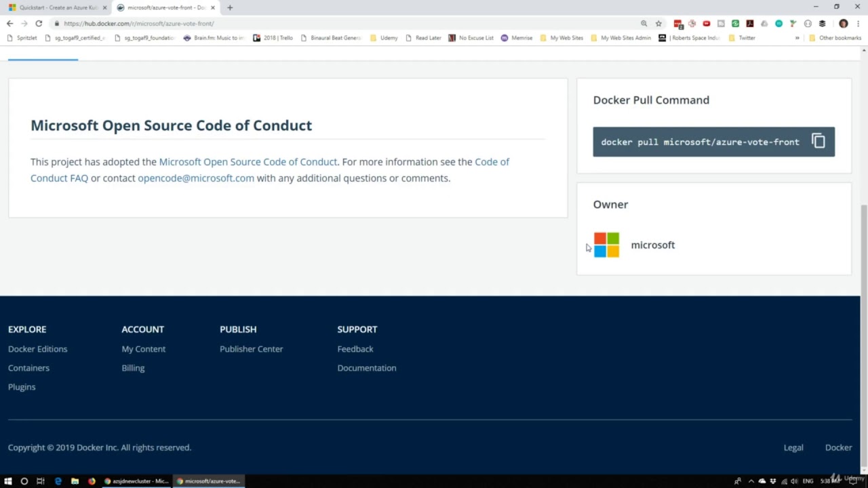Open Documentation footer link
Screen dimensions: 868x488
pos(367,368)
